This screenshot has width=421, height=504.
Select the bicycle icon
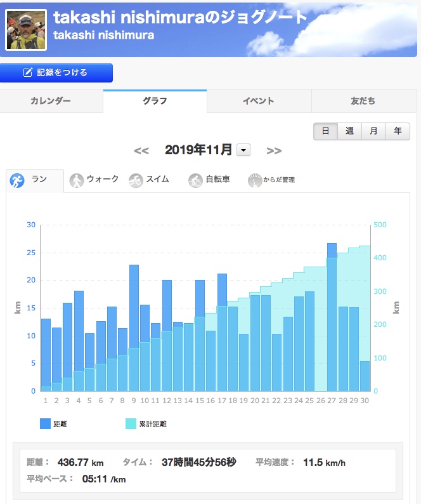(x=195, y=180)
